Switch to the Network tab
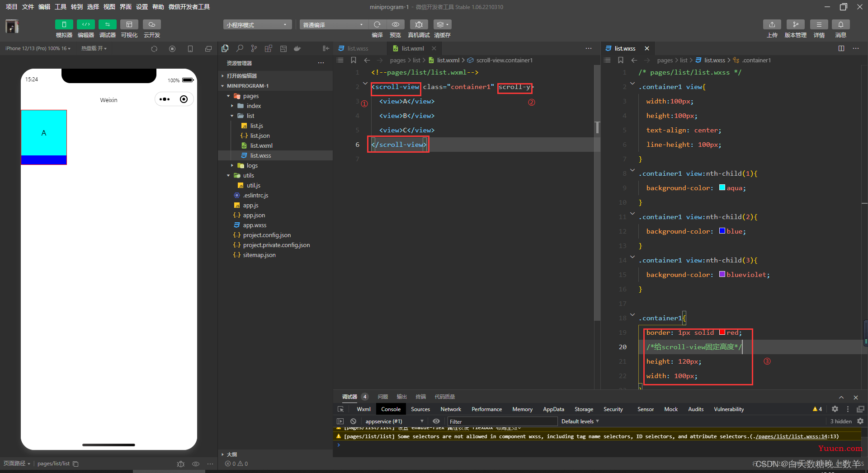Viewport: 868px width, 473px height. (x=451, y=409)
